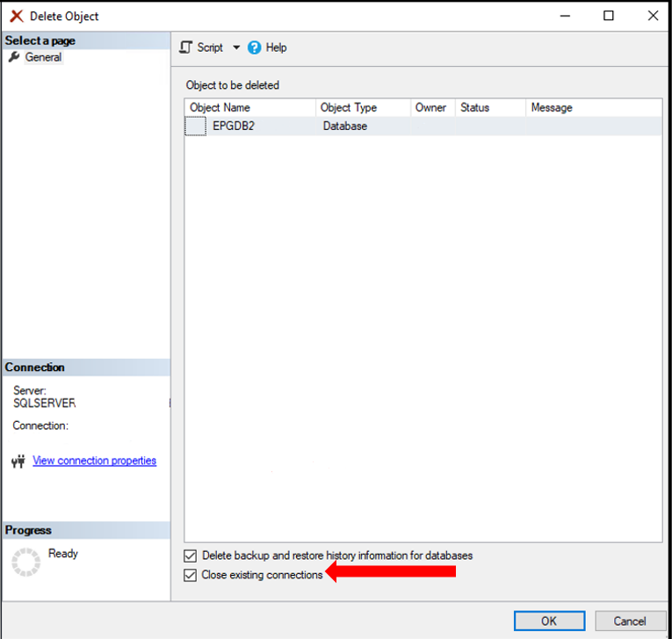
Task: Click the red X Delete Object title icon
Action: point(17,17)
